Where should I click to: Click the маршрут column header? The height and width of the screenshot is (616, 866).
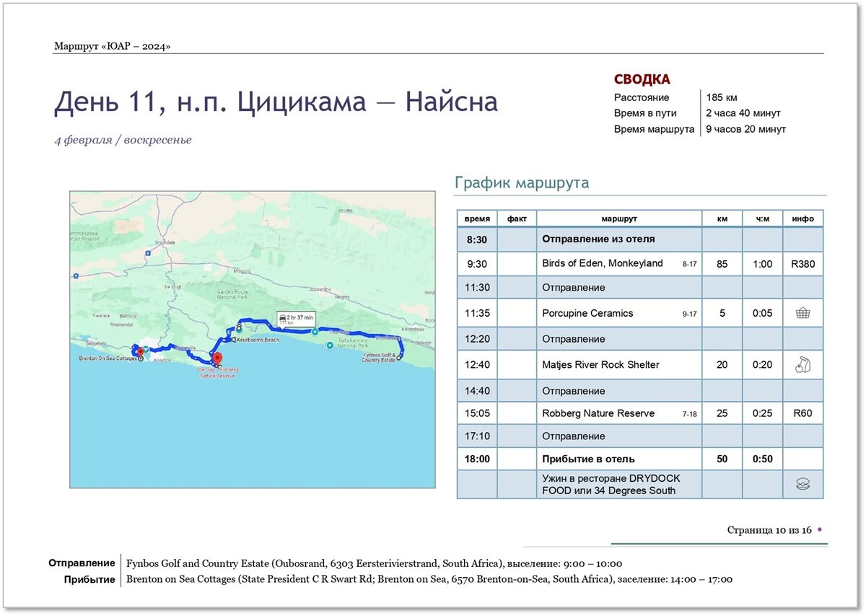pyautogui.click(x=619, y=219)
